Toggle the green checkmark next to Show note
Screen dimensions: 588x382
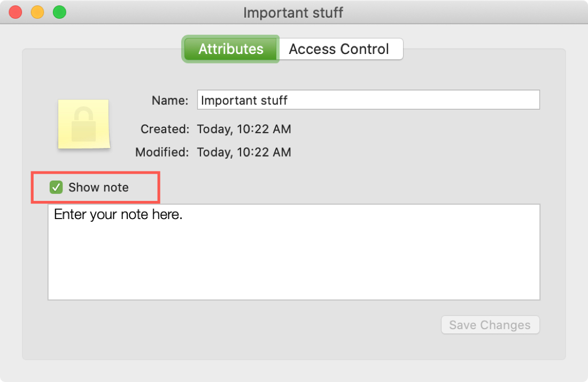pyautogui.click(x=55, y=188)
